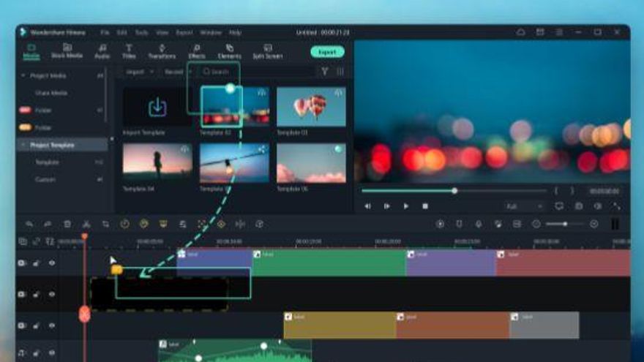Switch to the Split Screen tab

click(268, 51)
